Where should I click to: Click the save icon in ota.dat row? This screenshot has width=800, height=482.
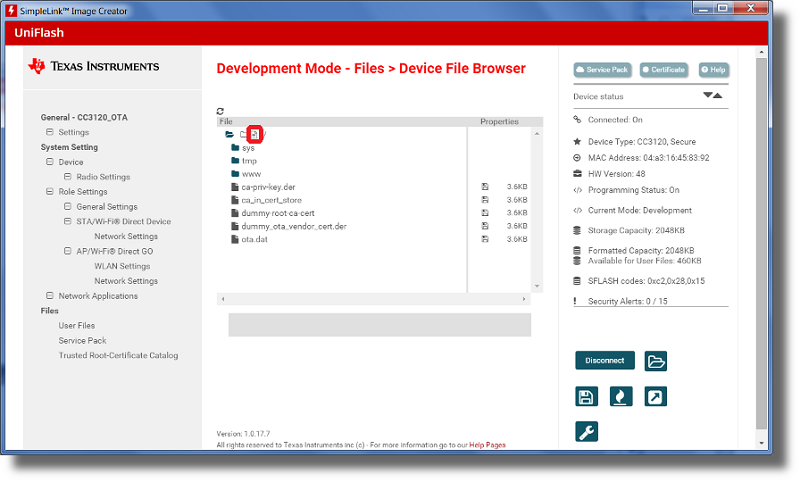pos(485,239)
